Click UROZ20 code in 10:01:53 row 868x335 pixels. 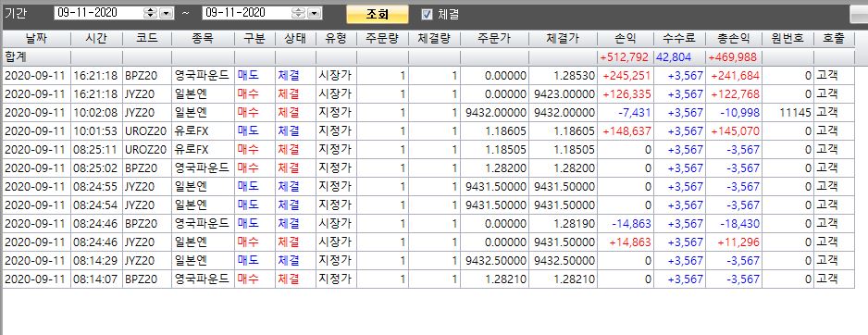coord(145,131)
